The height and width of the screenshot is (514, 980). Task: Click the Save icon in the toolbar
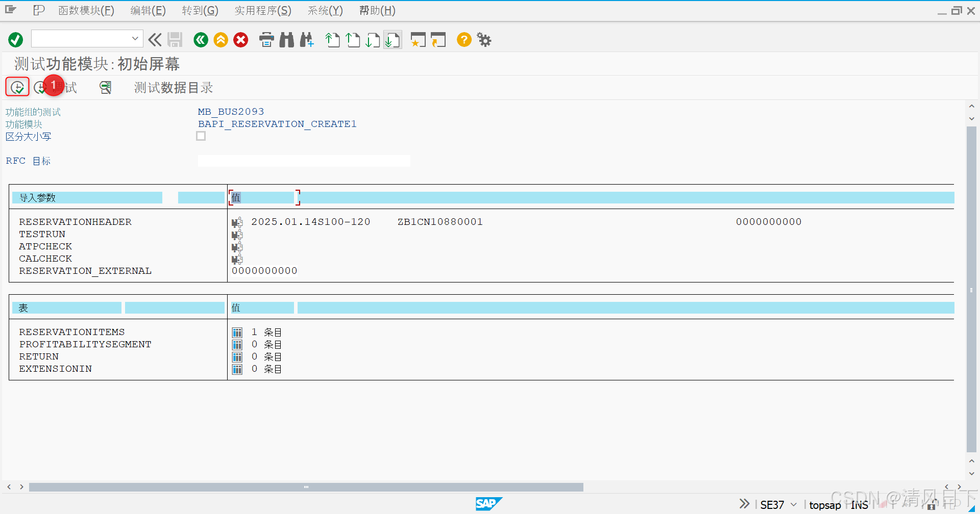175,39
